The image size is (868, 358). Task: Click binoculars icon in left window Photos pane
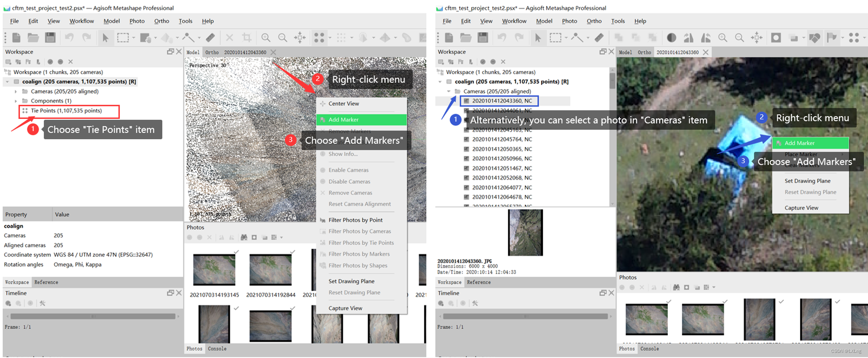tap(244, 237)
